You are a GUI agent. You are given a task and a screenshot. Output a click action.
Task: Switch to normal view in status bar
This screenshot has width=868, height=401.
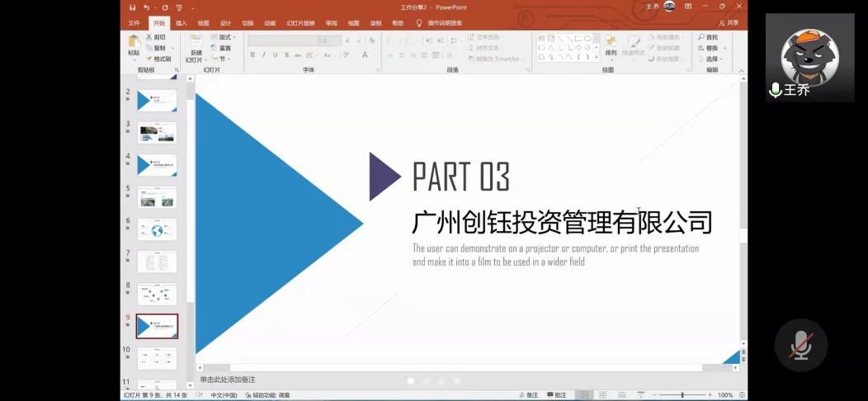[x=583, y=395]
